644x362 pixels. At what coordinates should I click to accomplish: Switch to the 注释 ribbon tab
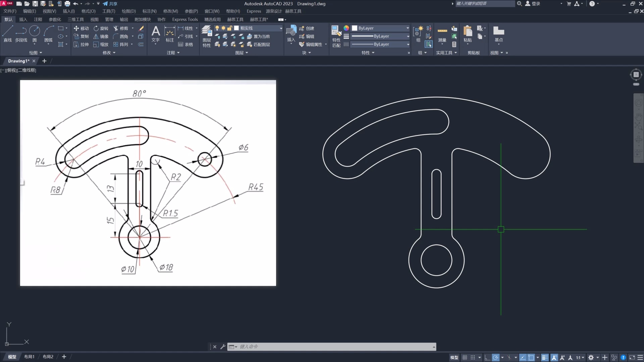[38, 19]
